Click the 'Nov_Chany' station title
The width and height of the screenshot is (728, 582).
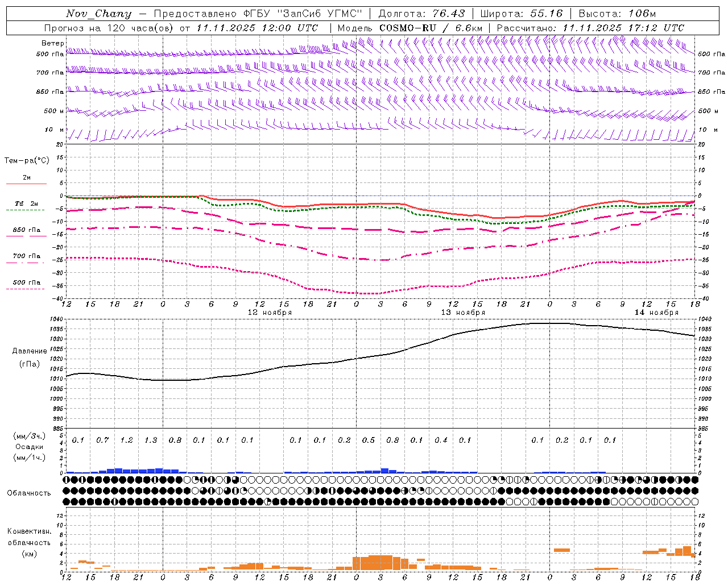click(98, 14)
